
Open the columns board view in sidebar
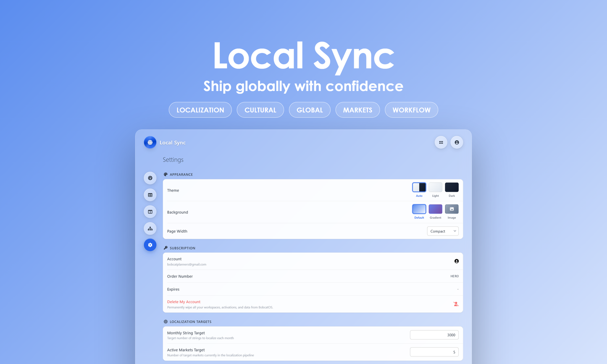150,212
